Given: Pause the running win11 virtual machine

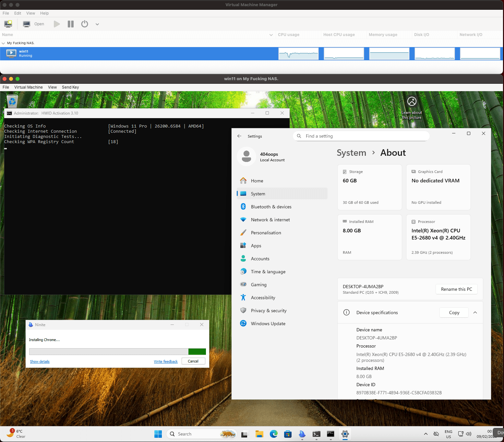Looking at the screenshot, I should [x=71, y=24].
